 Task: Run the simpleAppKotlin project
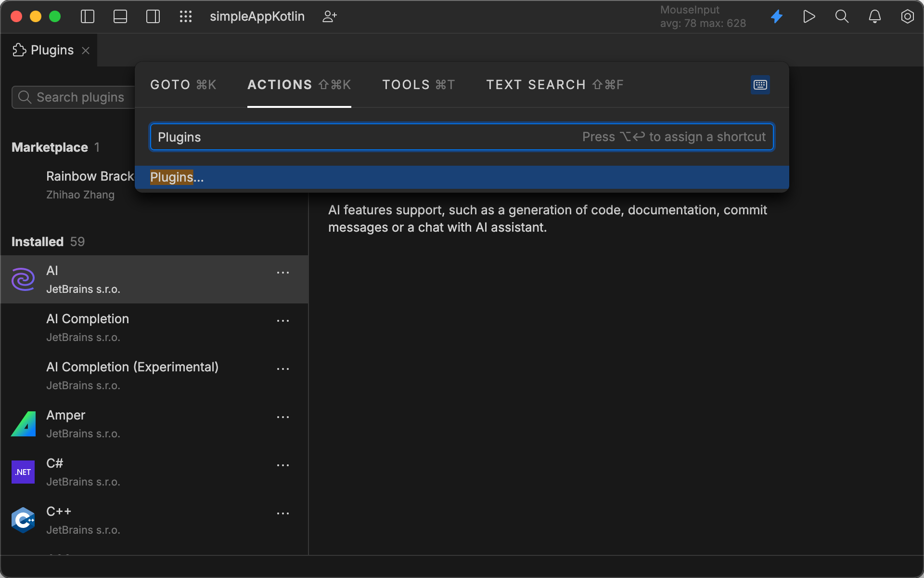tap(809, 16)
